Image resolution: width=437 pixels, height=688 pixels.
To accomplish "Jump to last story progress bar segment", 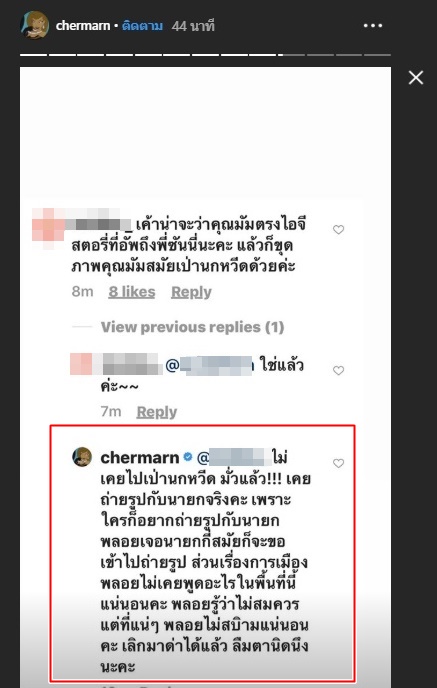I will (377, 55).
